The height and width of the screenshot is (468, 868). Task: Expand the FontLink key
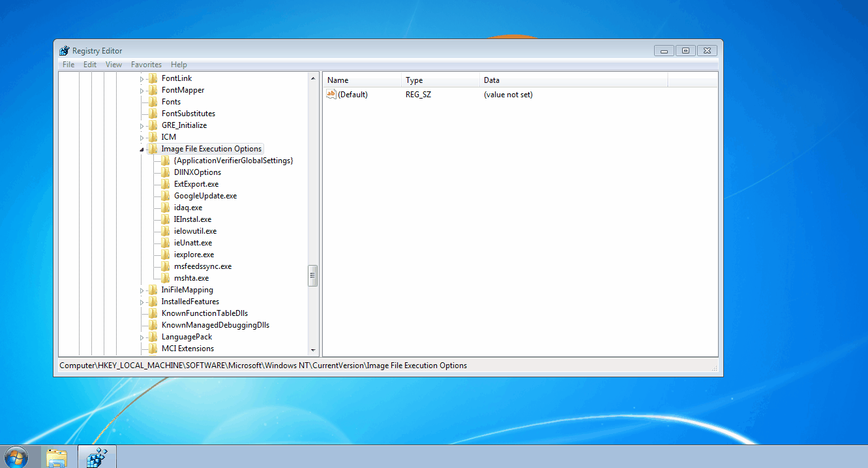coord(142,79)
